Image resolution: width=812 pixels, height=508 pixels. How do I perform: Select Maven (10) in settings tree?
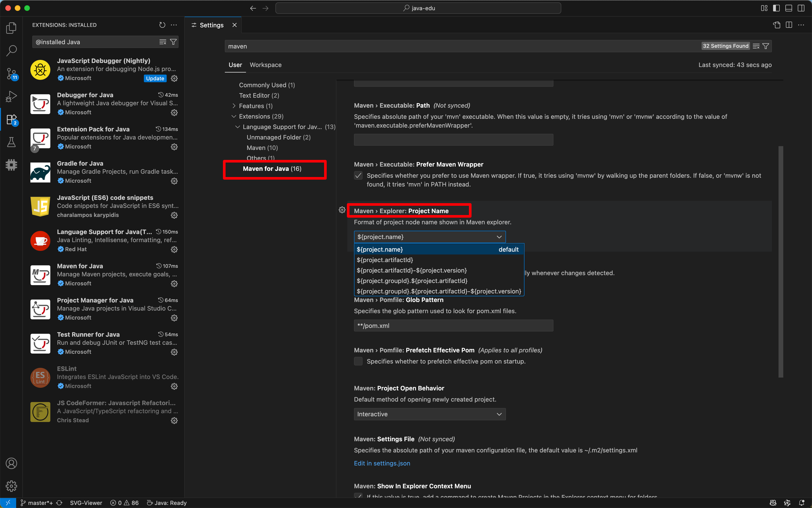point(262,148)
